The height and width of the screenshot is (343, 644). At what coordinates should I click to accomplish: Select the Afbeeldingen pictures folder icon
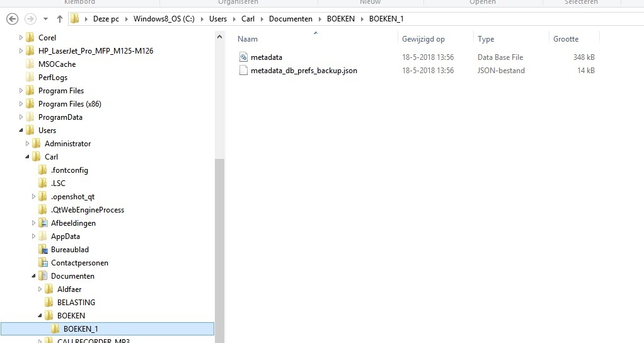(43, 223)
